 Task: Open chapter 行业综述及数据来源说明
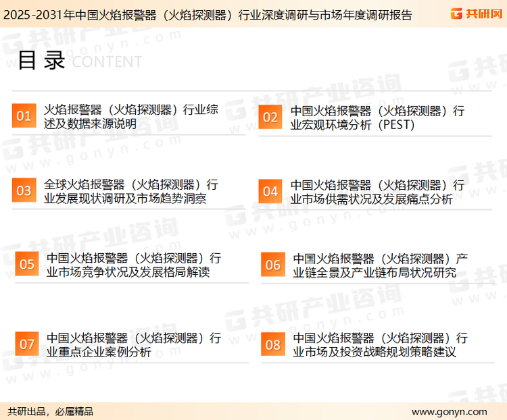tap(131, 117)
